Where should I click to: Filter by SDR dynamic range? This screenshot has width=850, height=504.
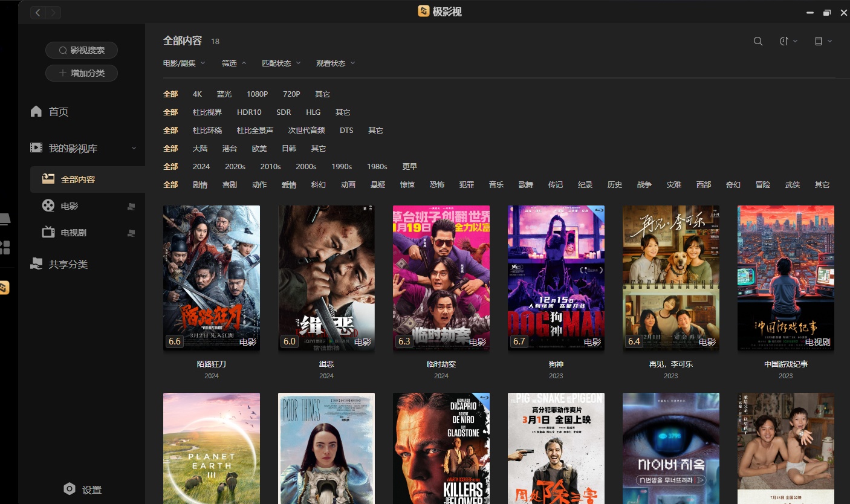point(284,112)
